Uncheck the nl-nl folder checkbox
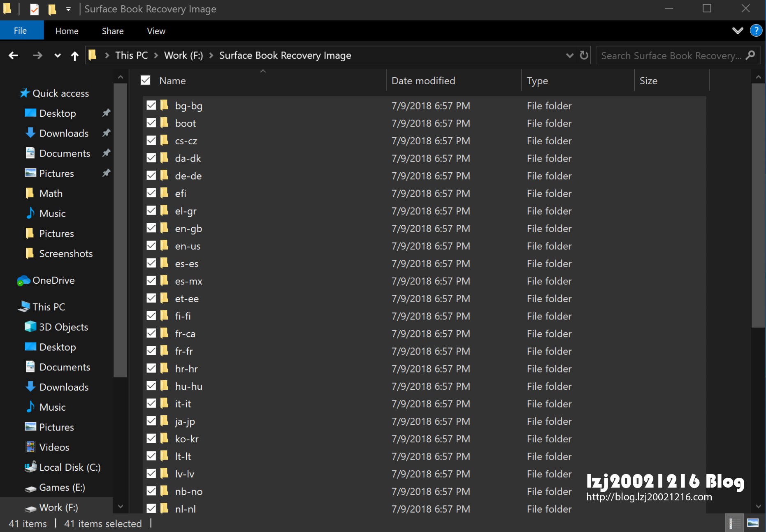 click(x=151, y=509)
